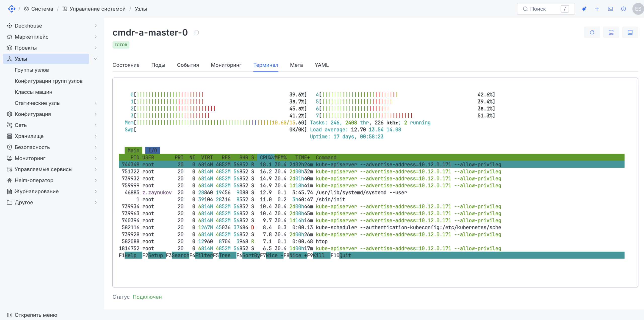Image resolution: width=644 pixels, height=320 pixels.
Task: Switch to the Мониторинг tab
Action: (226, 65)
